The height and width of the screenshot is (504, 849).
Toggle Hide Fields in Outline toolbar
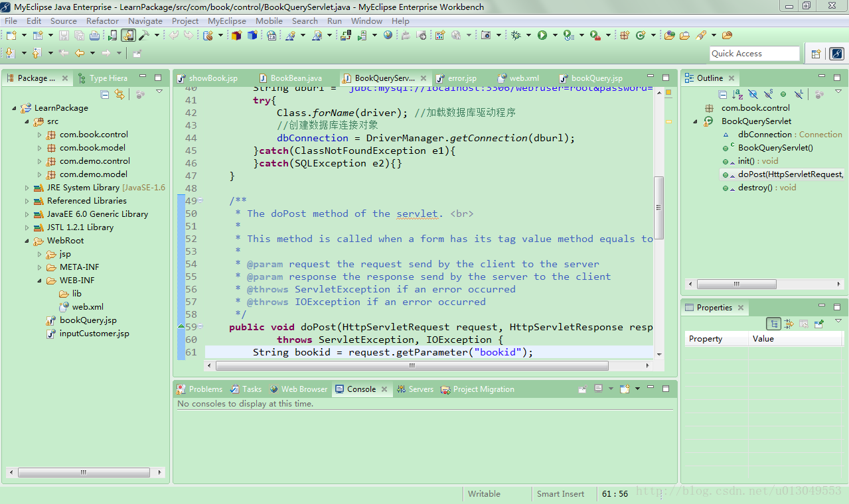pos(753,94)
